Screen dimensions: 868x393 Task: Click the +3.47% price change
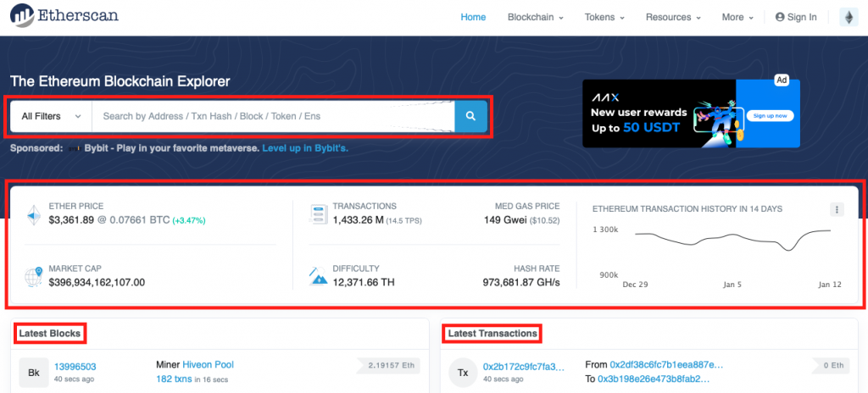click(189, 221)
